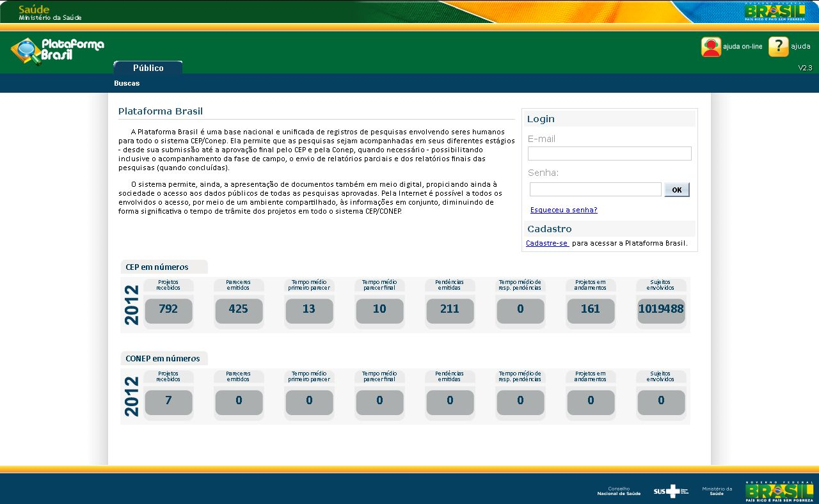Click the CEP Pendências emitidas value 211
Image resolution: width=819 pixels, height=504 pixels.
(450, 310)
